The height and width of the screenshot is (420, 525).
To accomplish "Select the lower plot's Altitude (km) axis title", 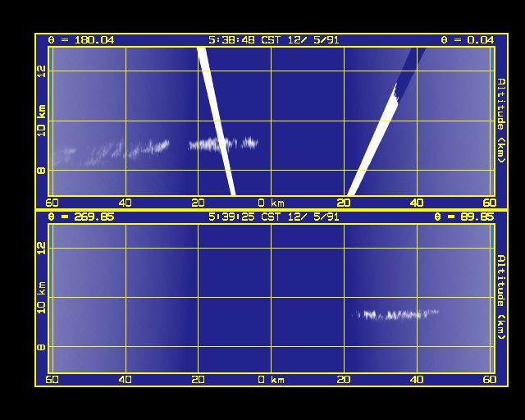I will [x=500, y=297].
